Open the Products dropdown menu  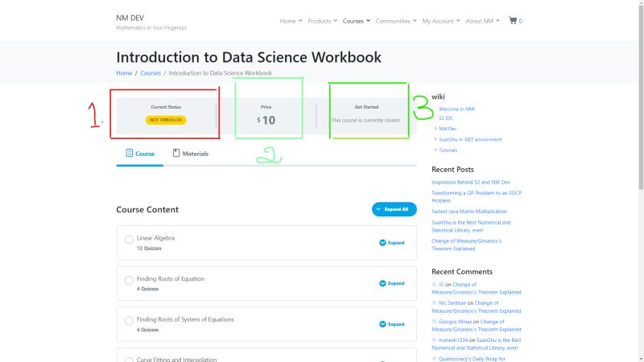[323, 21]
